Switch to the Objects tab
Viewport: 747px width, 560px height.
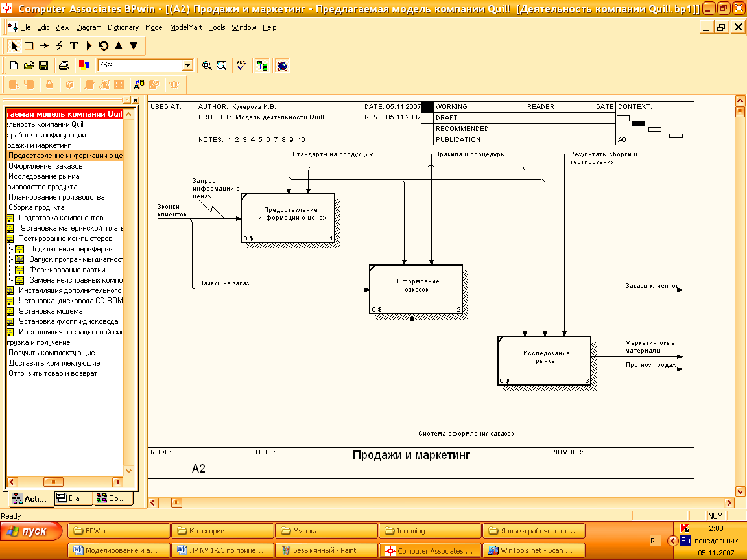113,498
